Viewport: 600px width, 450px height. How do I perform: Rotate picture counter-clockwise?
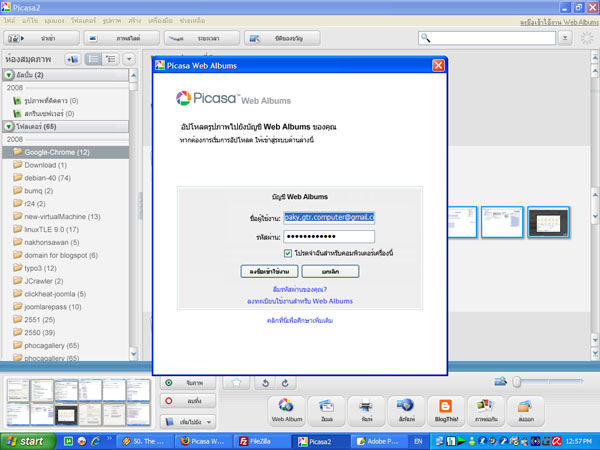point(266,383)
